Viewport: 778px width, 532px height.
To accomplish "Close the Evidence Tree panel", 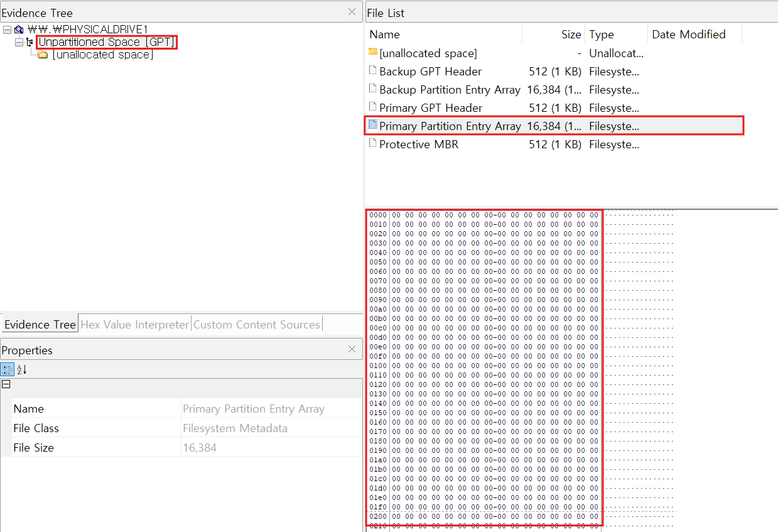I will pos(352,12).
